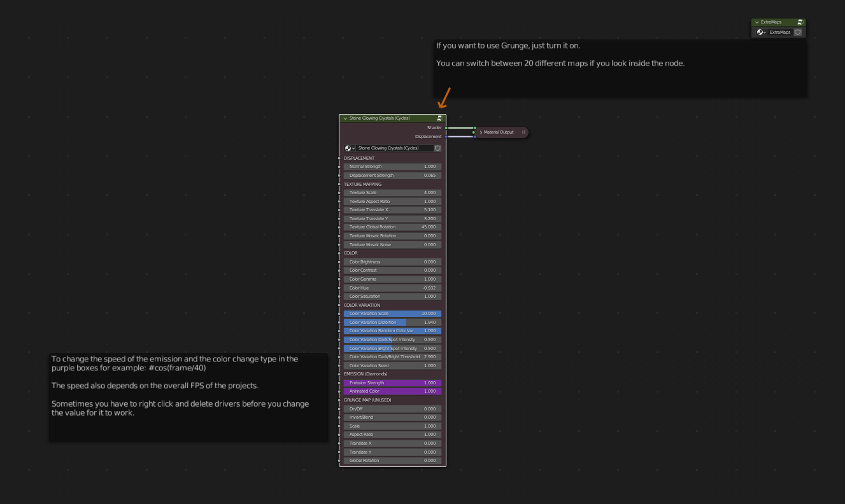Click the Grunge Map On/Off field
The height and width of the screenshot is (504, 845).
pos(392,409)
